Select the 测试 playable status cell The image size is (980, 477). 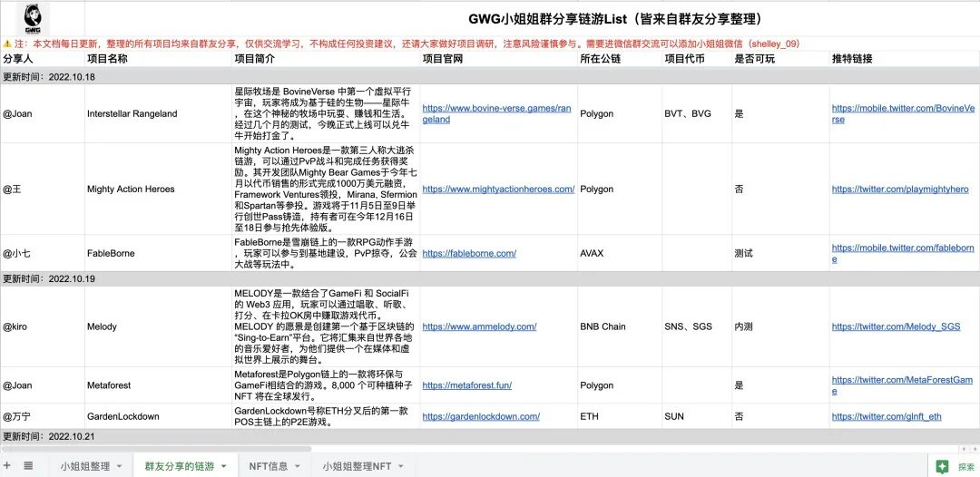pos(780,254)
